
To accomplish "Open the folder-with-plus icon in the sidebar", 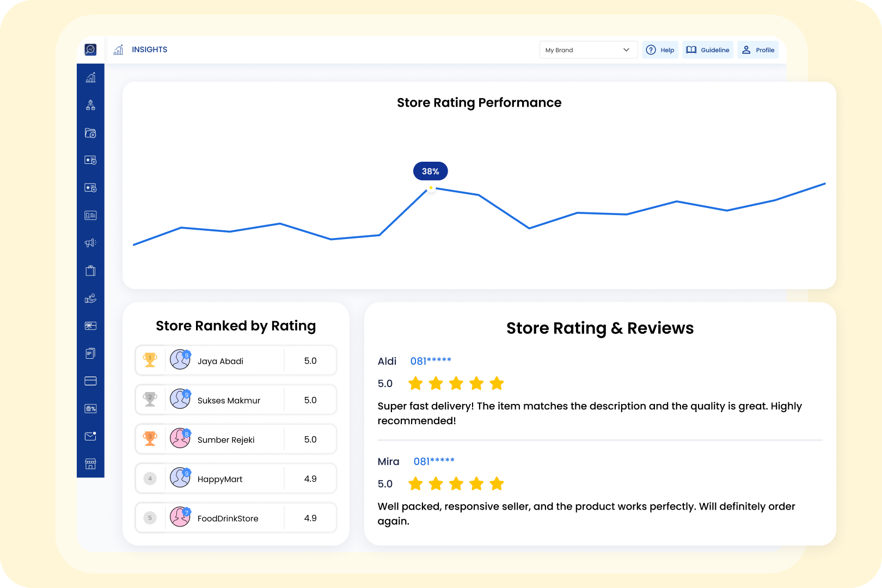I will click(90, 133).
